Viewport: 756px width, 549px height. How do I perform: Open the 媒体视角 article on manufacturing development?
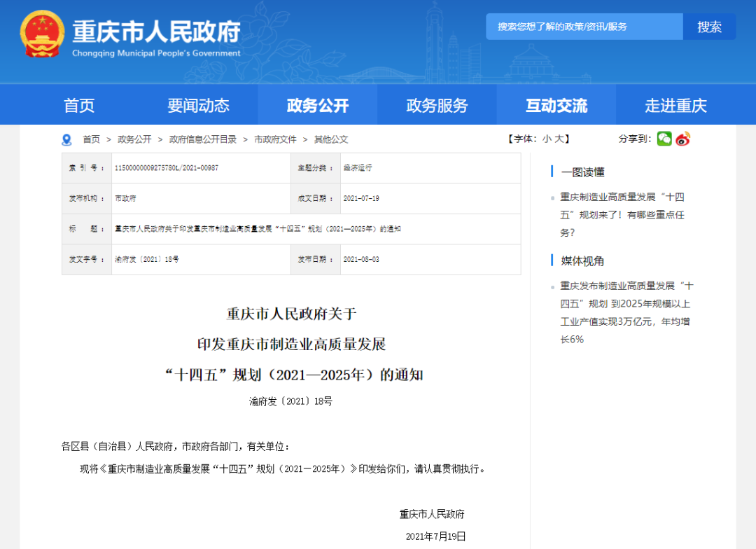[624, 306]
